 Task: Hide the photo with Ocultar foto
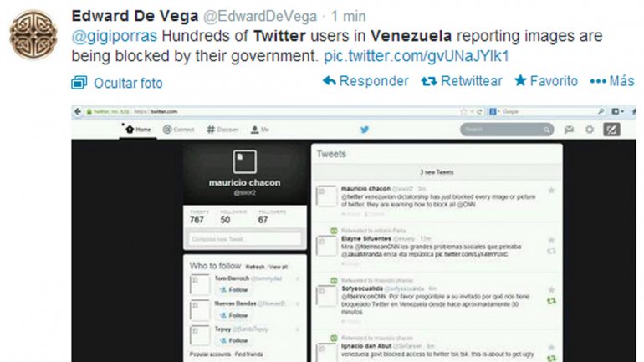117,83
